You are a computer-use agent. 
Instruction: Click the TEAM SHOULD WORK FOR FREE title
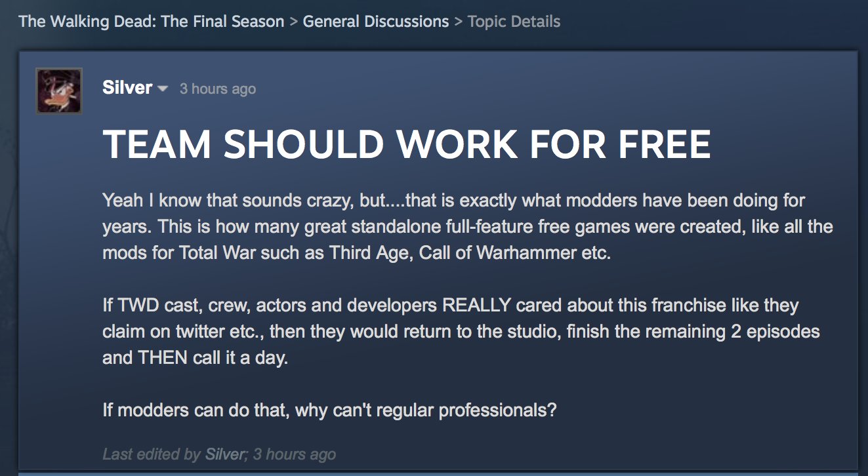click(407, 144)
